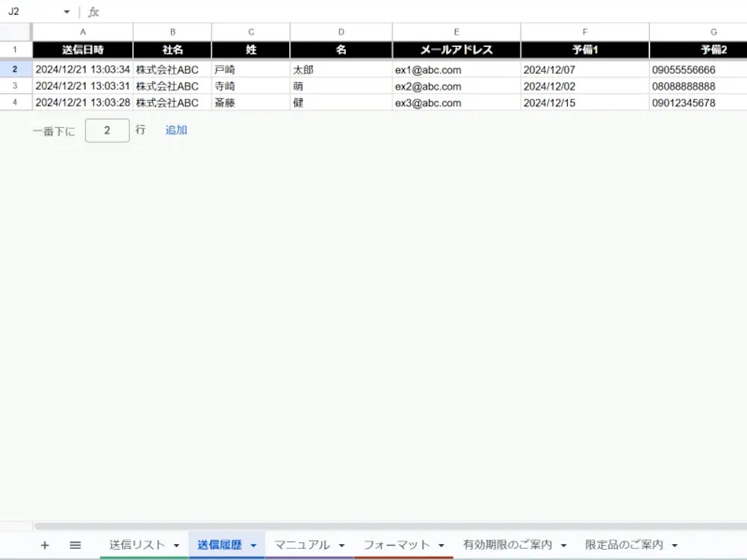747x560 pixels.
Task: Click the 名 header cell
Action: (341, 49)
